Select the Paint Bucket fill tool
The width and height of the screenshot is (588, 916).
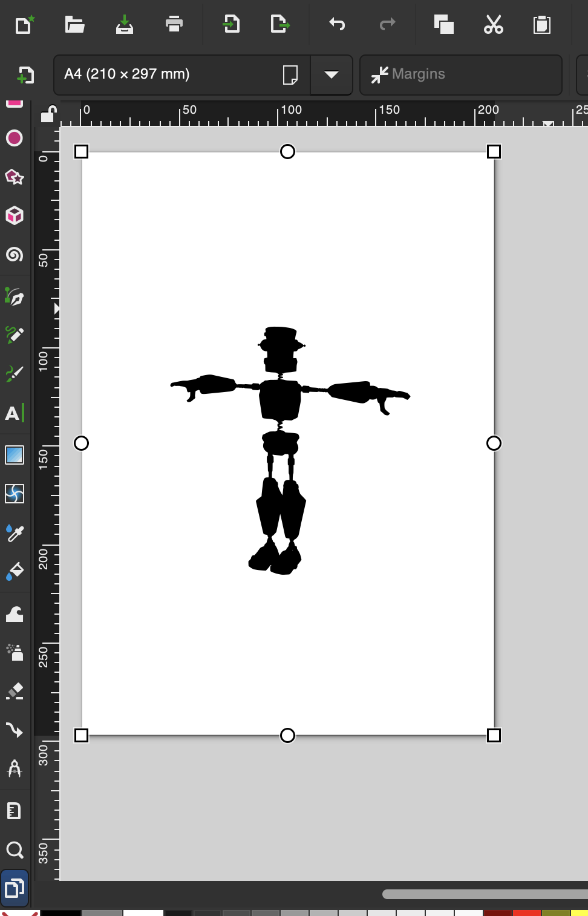point(15,572)
